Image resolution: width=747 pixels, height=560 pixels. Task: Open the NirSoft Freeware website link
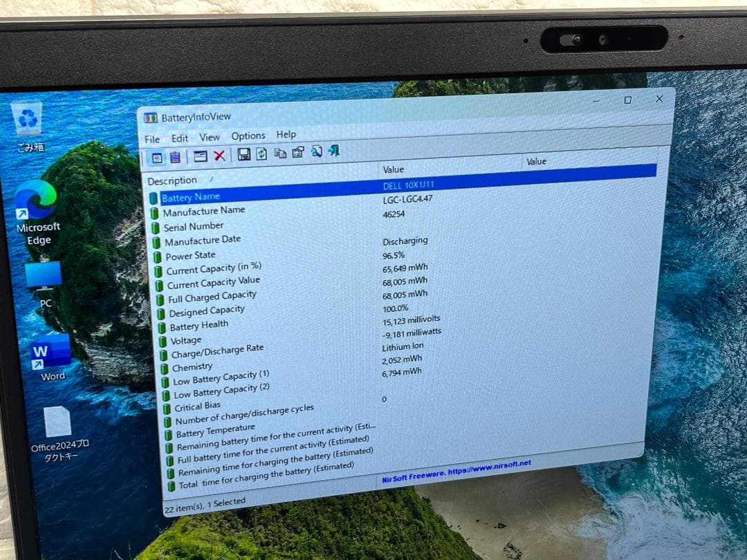coord(456,472)
